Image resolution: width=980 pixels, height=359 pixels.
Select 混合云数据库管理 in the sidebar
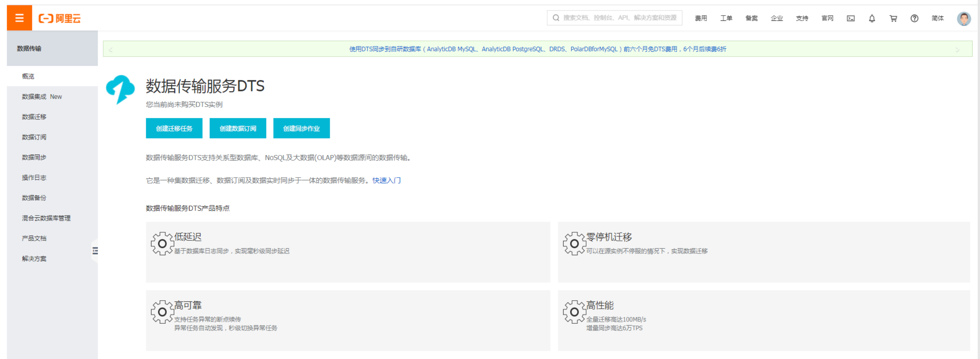coord(52,218)
